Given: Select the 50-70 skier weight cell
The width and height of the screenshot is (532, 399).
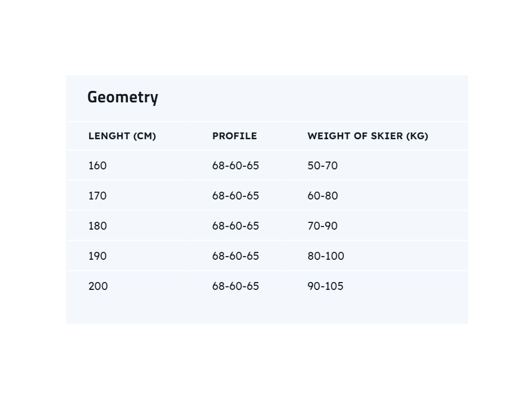Looking at the screenshot, I should [x=322, y=166].
